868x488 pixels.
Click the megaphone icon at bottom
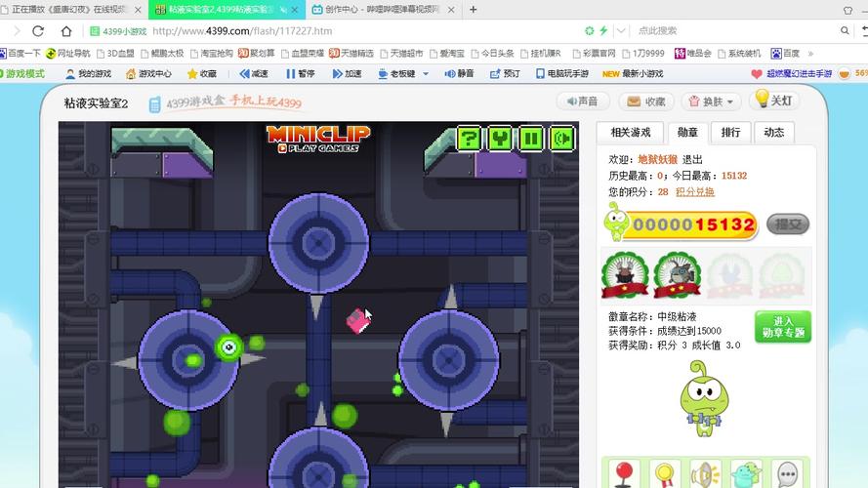coord(705,474)
